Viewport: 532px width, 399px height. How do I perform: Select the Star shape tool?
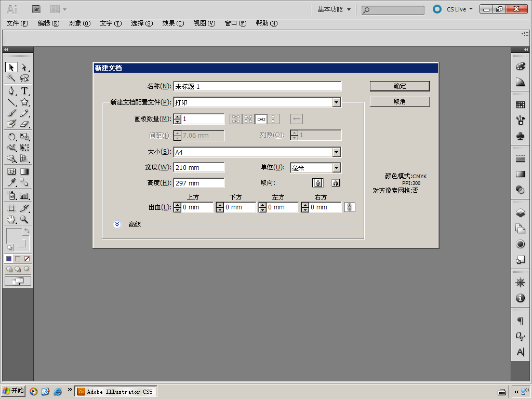[24, 102]
